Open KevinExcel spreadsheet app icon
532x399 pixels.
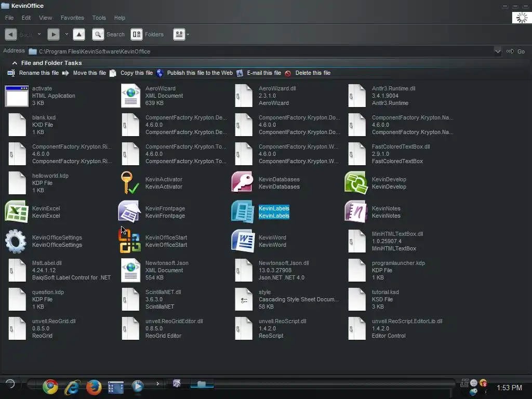click(x=17, y=212)
